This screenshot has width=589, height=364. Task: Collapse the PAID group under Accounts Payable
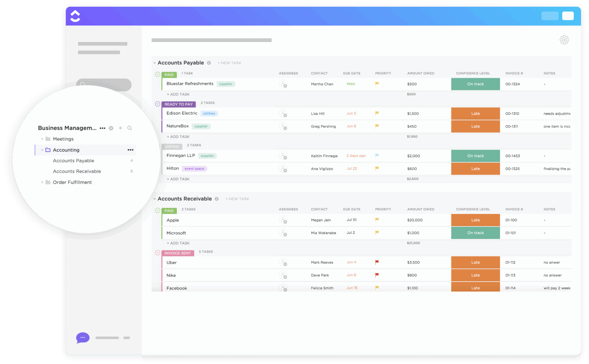[157, 75]
